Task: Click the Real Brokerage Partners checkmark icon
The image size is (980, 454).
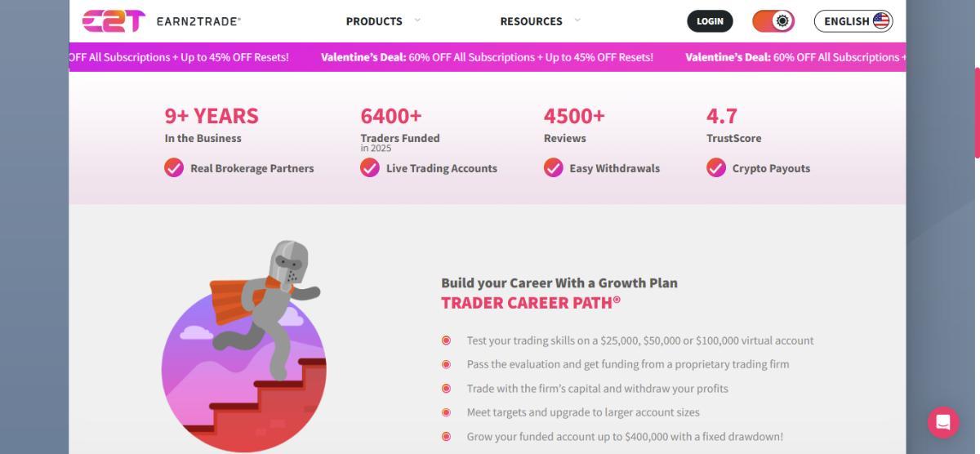Action: (x=174, y=168)
